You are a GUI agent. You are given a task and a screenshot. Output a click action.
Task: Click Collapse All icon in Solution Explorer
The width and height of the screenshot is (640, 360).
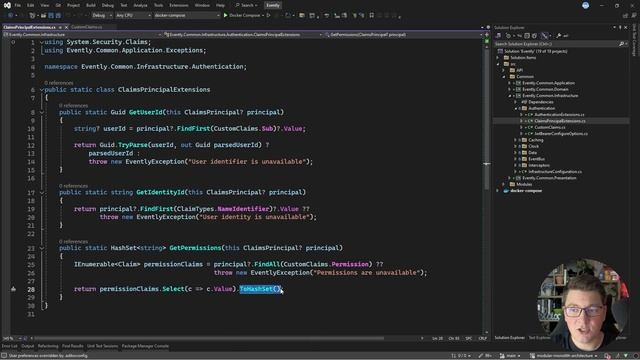pyautogui.click(x=527, y=36)
